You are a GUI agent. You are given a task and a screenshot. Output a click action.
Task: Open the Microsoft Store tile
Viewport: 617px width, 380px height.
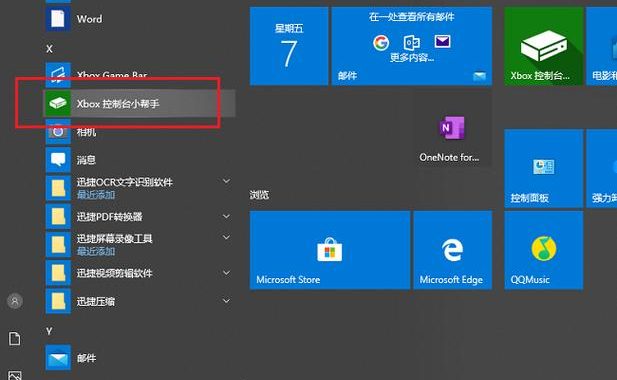click(330, 250)
